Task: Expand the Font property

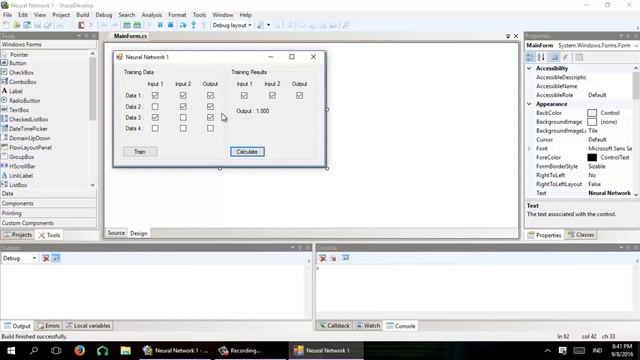Action: 529,149
